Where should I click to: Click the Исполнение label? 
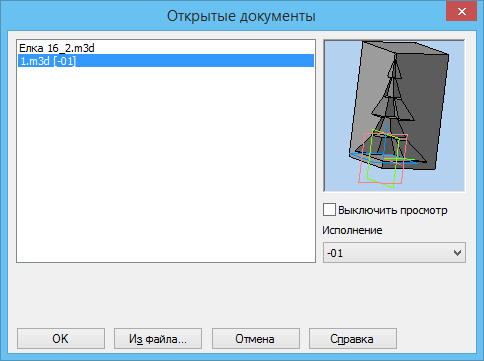coord(352,230)
